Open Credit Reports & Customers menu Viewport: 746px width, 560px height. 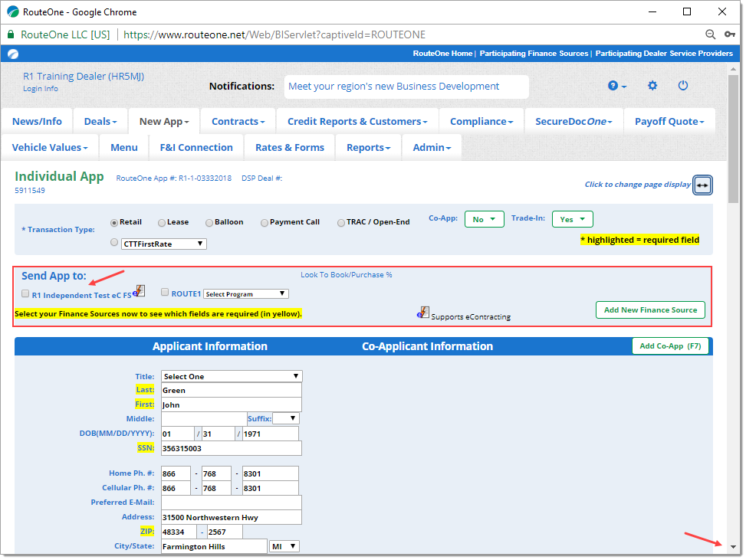coord(357,121)
